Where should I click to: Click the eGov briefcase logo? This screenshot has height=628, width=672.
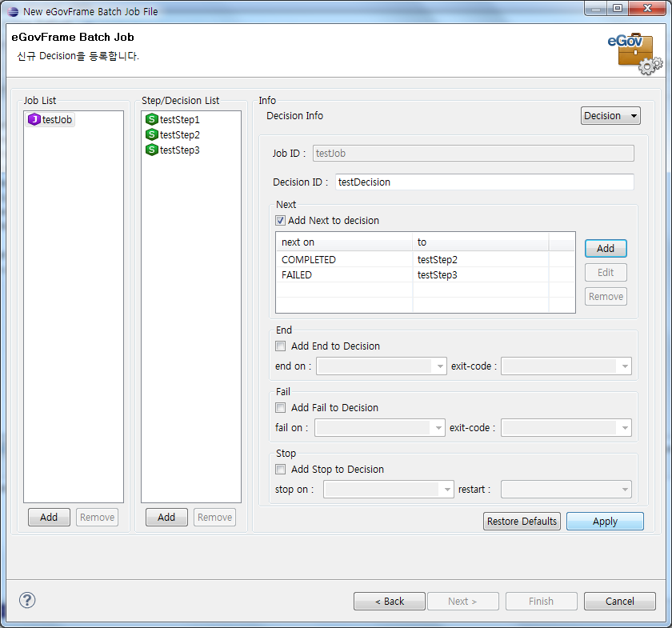click(x=634, y=54)
